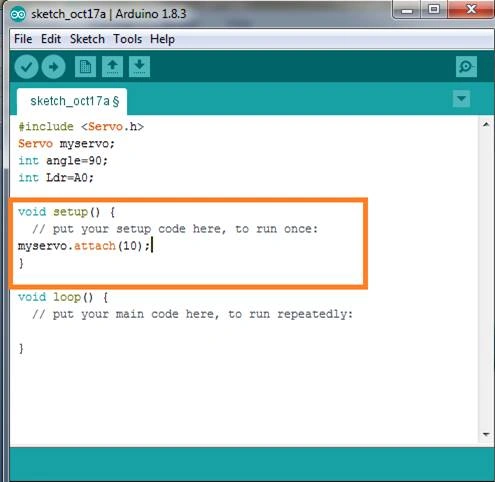Screen dimensions: 495x482
Task: Open the Help menu
Action: pyautogui.click(x=162, y=39)
